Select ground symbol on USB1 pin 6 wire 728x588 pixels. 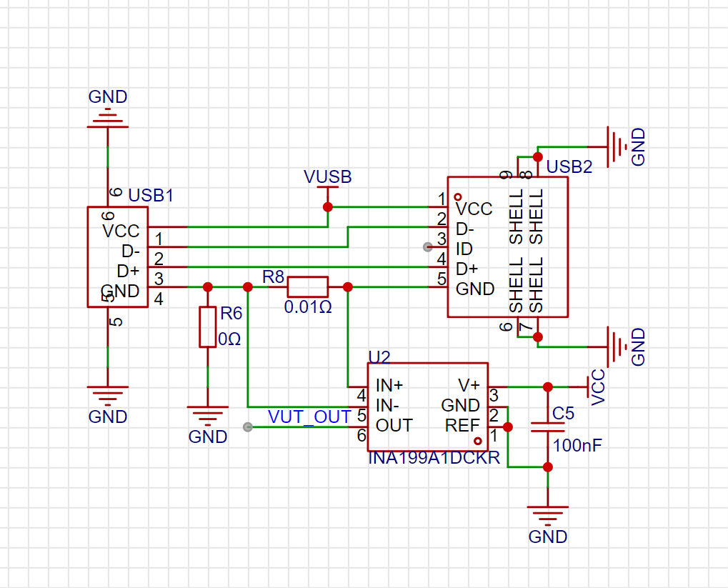coord(108,118)
